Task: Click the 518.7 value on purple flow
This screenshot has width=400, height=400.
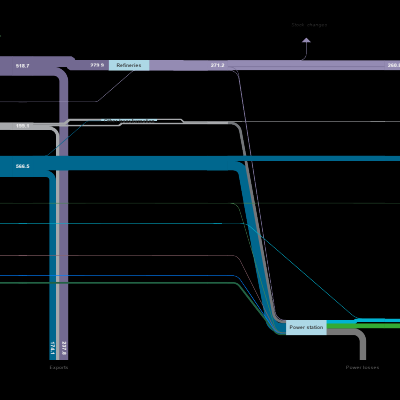Action: (23, 66)
